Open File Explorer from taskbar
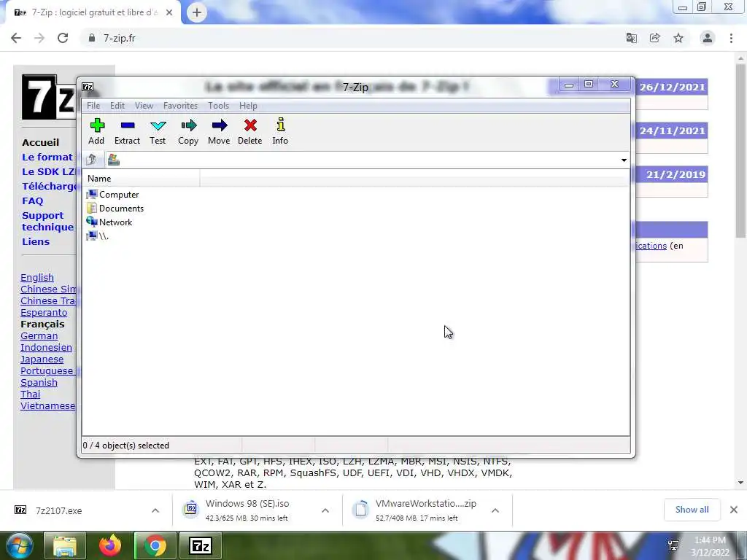747x560 pixels. coord(65,545)
